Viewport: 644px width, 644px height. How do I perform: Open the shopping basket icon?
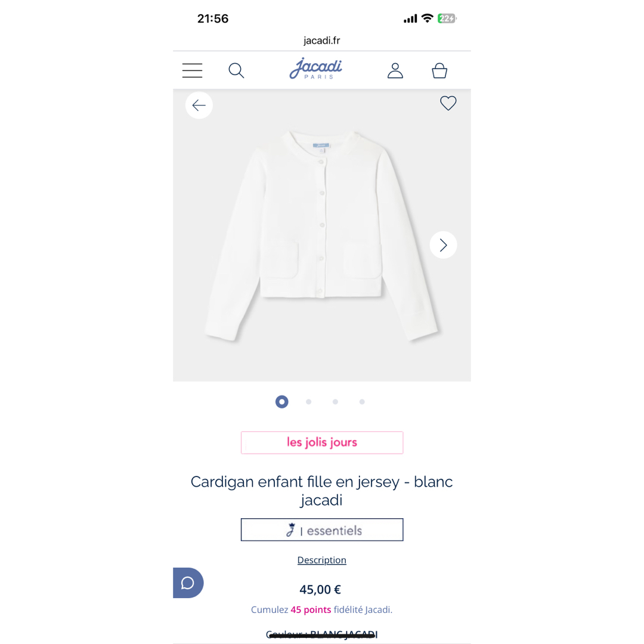439,70
